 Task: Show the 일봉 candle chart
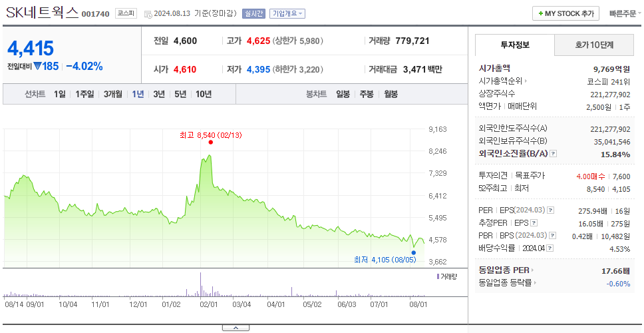(x=343, y=94)
